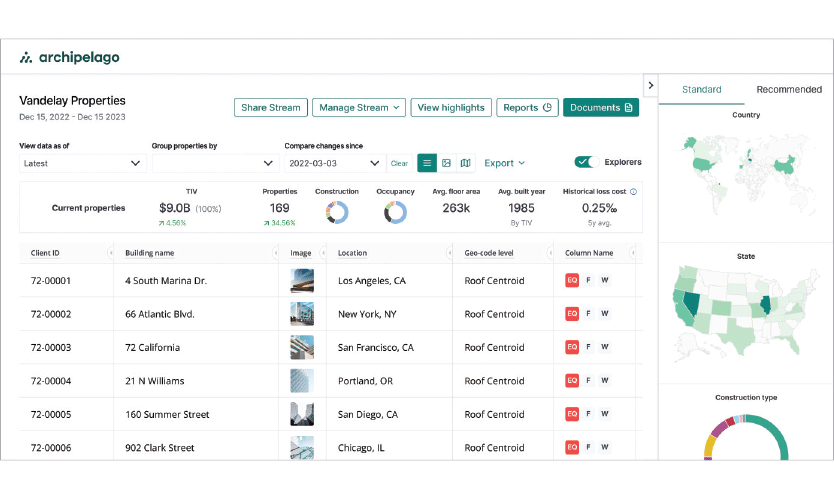Screen dimensions: 834x500
Task: Select the list view icon
Action: (x=427, y=163)
